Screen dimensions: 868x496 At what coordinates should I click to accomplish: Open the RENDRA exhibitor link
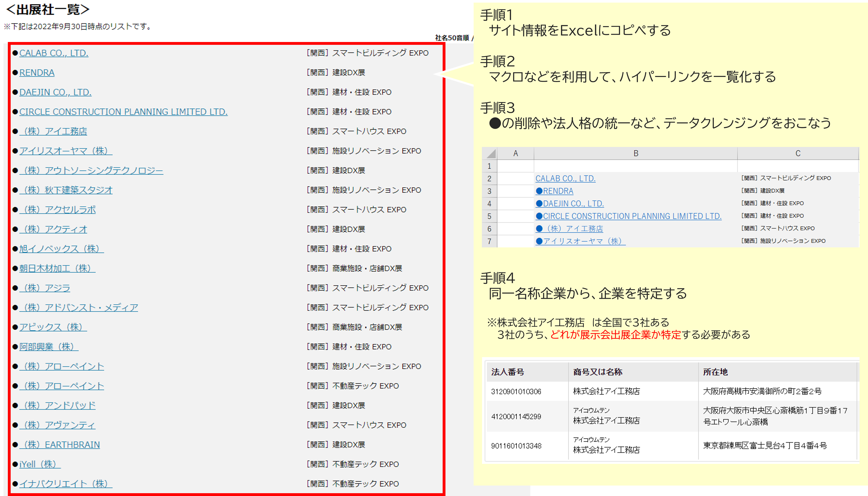click(37, 73)
